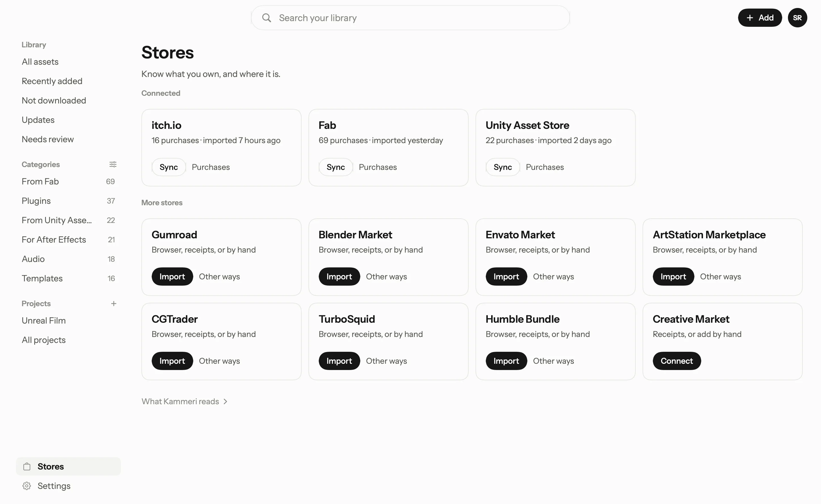Open the categories filter settings icon
Image resolution: width=821 pixels, height=504 pixels.
click(113, 164)
